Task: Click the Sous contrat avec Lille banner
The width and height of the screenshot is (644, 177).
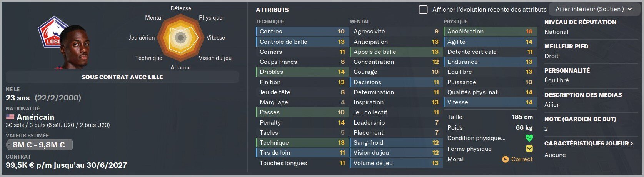Action: (122, 77)
